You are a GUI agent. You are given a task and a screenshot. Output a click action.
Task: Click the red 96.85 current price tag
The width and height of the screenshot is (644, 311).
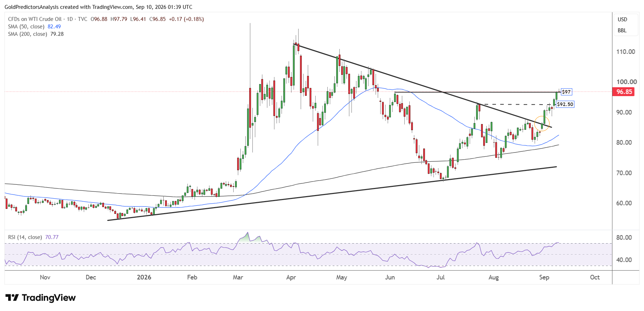coord(624,92)
